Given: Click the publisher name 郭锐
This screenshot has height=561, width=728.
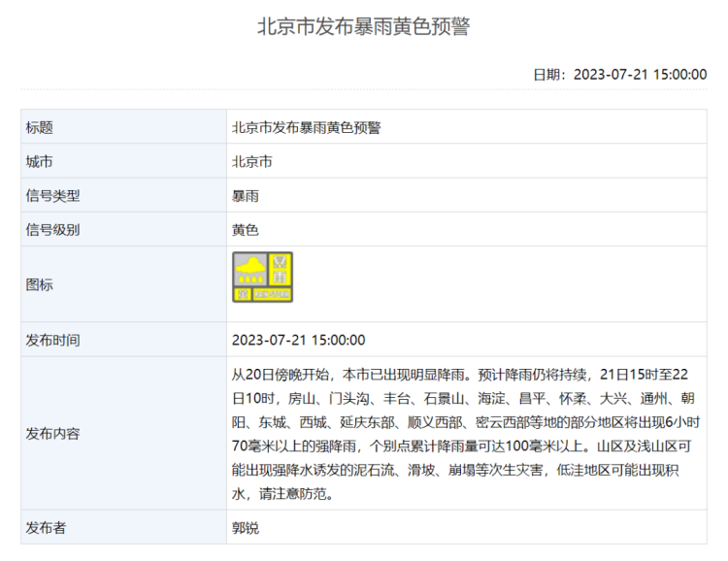Looking at the screenshot, I should 245,528.
